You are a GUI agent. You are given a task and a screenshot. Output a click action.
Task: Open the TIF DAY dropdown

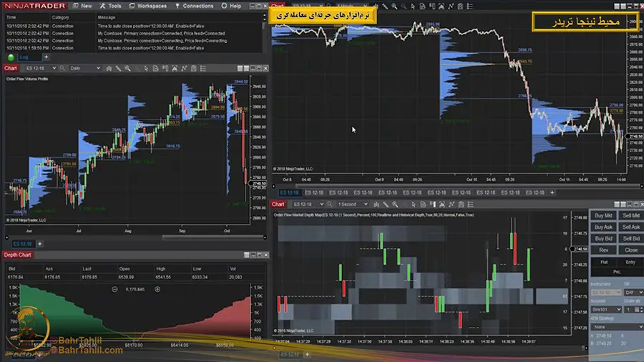point(633,293)
